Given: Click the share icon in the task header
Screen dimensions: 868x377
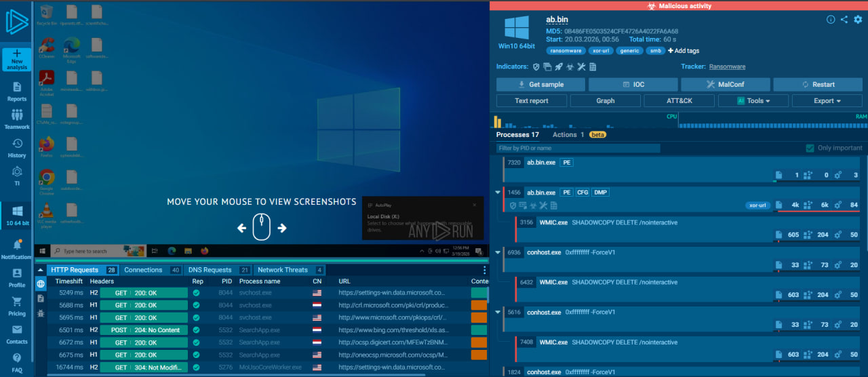Looking at the screenshot, I should (x=844, y=20).
